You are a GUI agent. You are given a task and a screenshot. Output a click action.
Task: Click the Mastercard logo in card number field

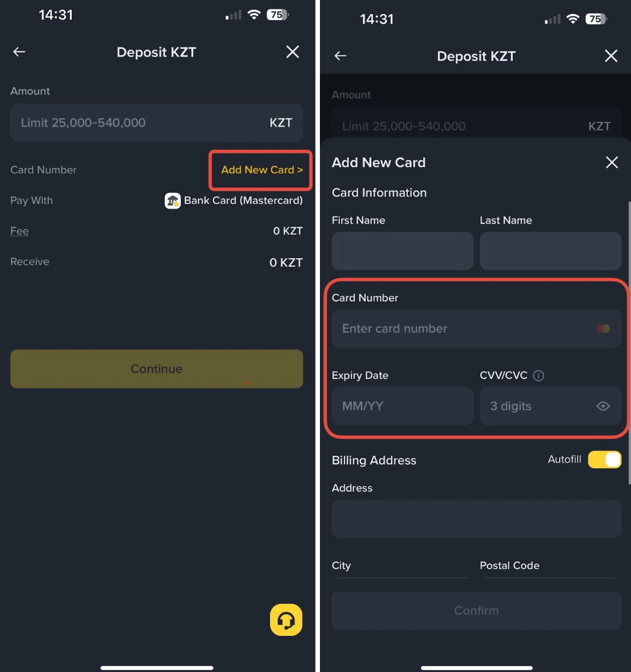[603, 329]
